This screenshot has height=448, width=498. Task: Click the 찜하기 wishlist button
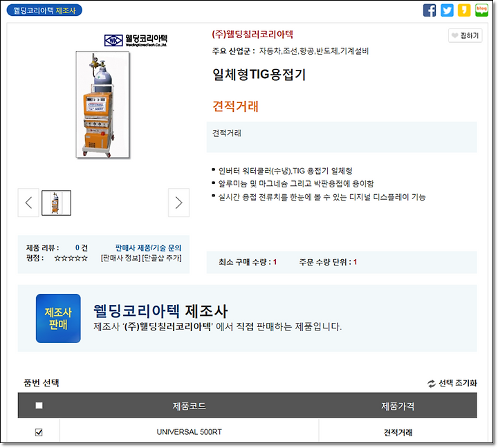pos(465,35)
